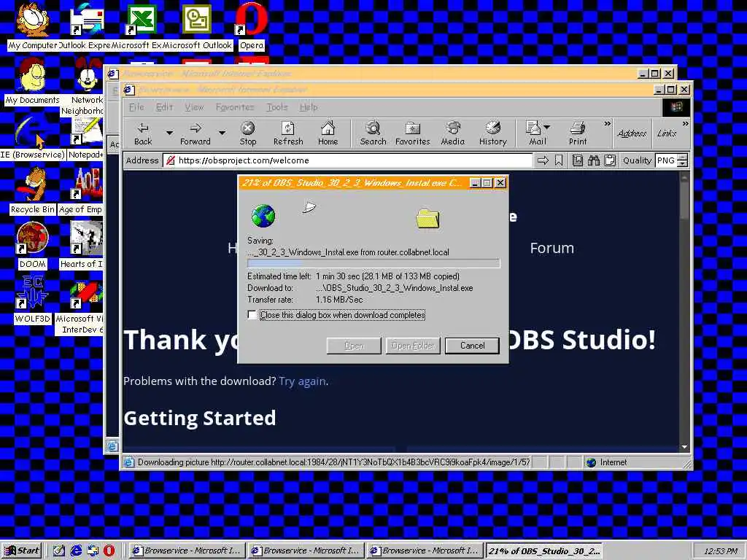Click the Quality PNG field
Image resolution: width=747 pixels, height=560 pixels.
click(667, 160)
